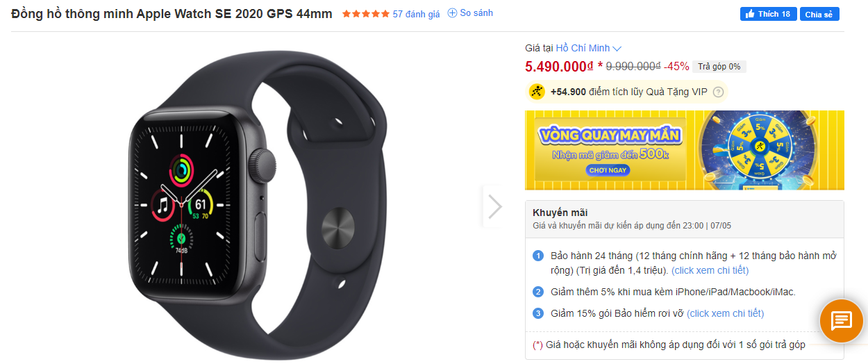
Task: Click the dropdown chevron next to Hồ Chí Minh
Action: 617,49
